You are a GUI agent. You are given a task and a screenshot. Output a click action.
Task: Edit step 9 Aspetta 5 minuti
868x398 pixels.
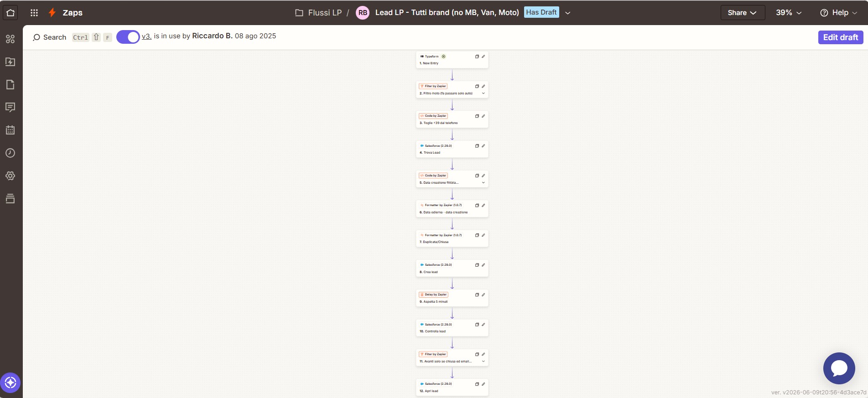pos(483,295)
